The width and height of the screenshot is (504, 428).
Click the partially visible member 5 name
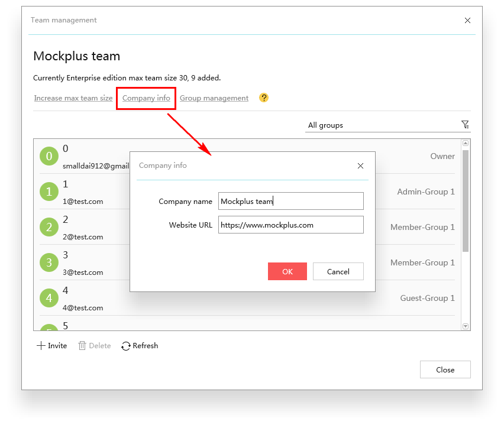(x=65, y=326)
